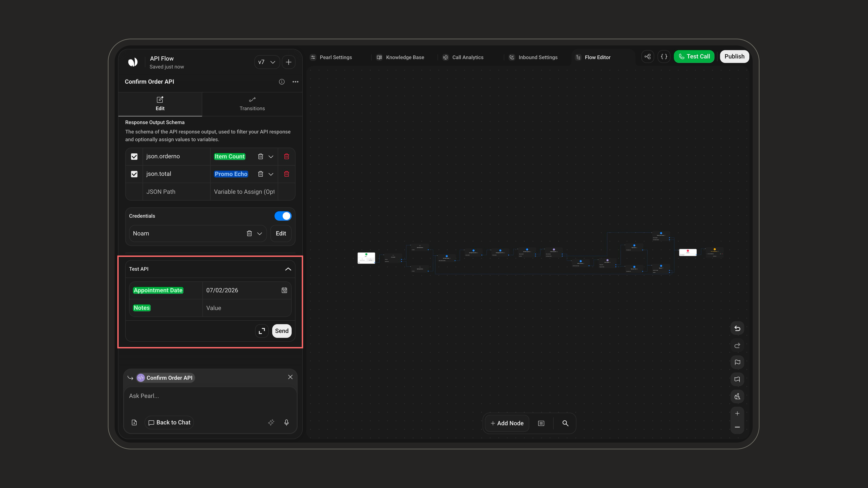Open the v7 version dropdown

tap(267, 62)
